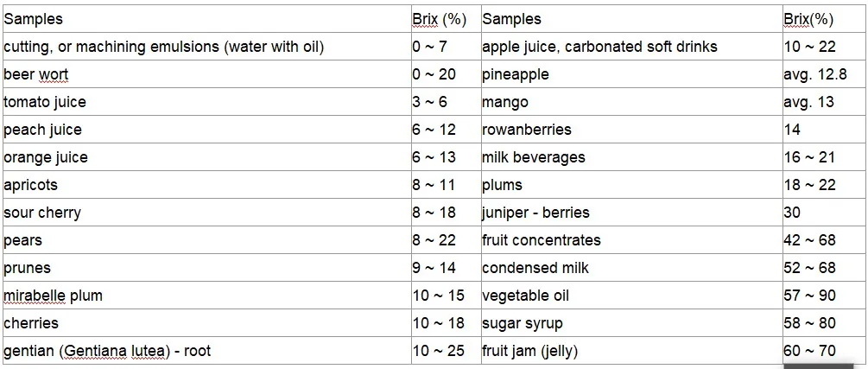The height and width of the screenshot is (369, 868).
Task: Select the 'orange juice' cell
Action: coord(46,157)
